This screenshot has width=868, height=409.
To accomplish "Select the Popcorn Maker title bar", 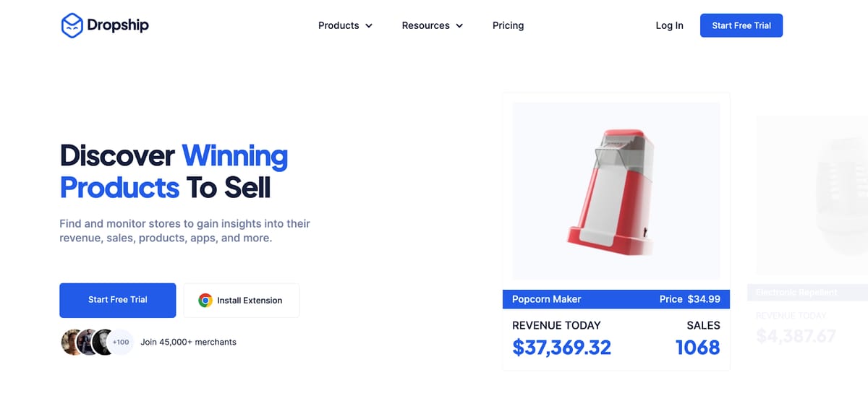I will [616, 299].
